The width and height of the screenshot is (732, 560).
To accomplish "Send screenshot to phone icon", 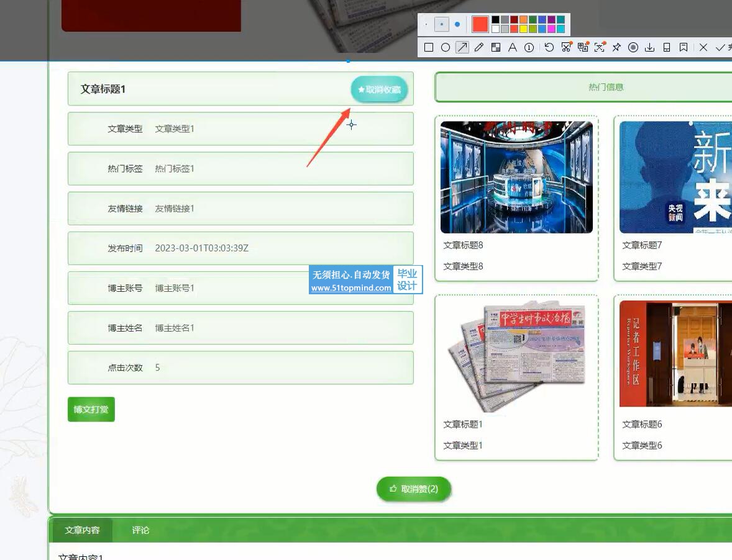I will pos(667,48).
